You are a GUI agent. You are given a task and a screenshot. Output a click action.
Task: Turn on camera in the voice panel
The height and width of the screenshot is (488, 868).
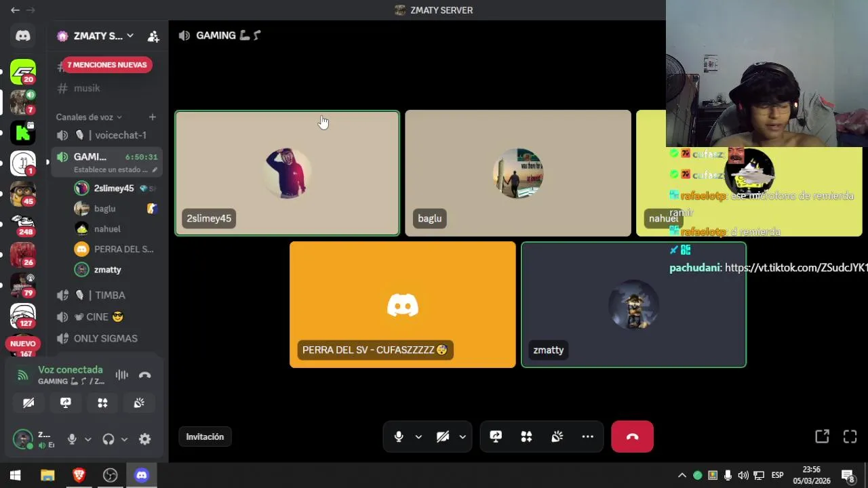pyautogui.click(x=28, y=403)
